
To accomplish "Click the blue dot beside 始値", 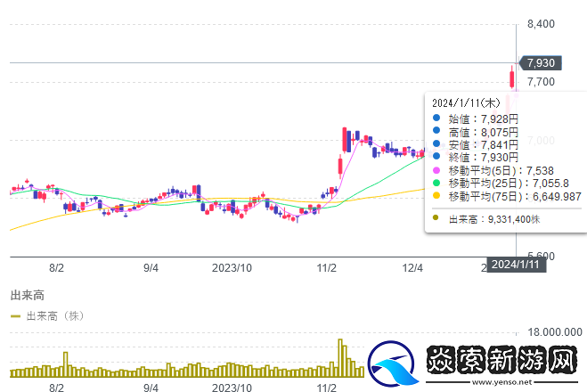I will 435,118.
